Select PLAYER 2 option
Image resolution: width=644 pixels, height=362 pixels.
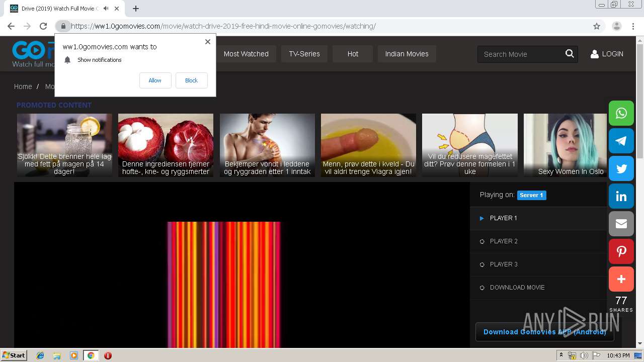(x=538, y=241)
